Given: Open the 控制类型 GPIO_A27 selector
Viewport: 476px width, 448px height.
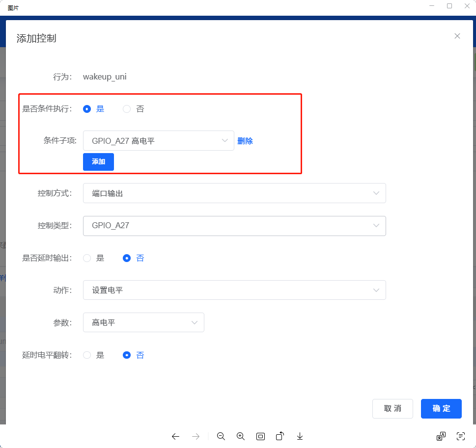Looking at the screenshot, I should [234, 225].
